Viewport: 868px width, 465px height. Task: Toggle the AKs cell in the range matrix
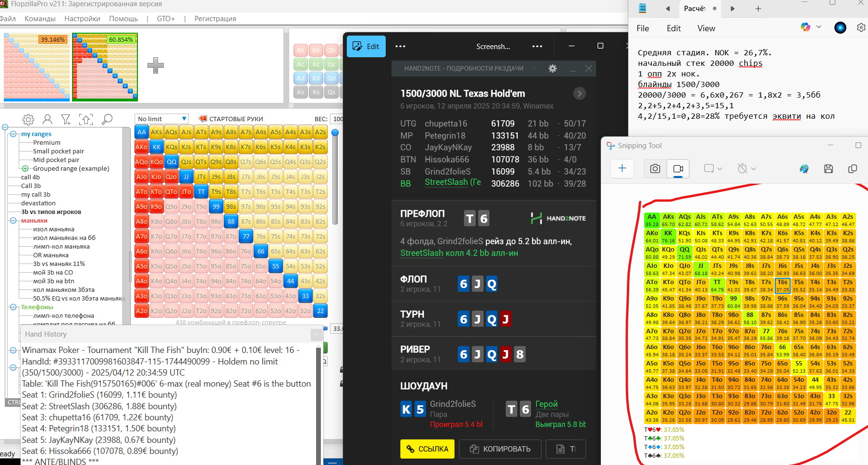coord(157,132)
